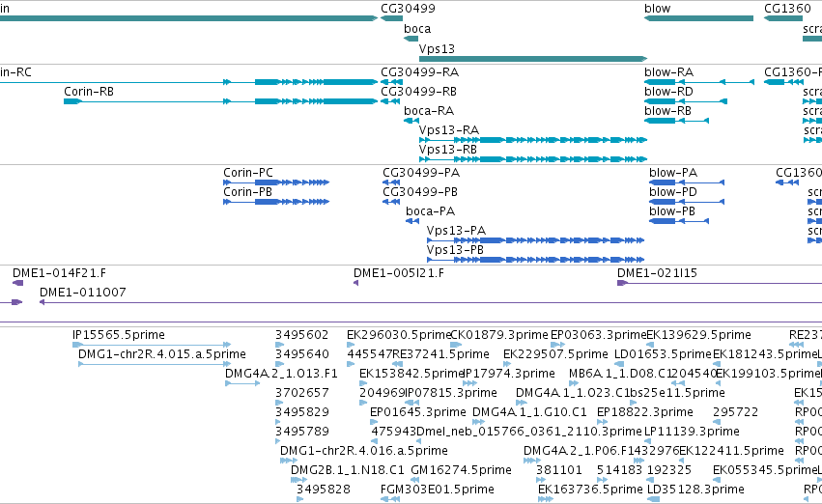This screenshot has width=822, height=504.
Task: Select the CG30499-RA transcript label
Action: pyautogui.click(x=419, y=71)
